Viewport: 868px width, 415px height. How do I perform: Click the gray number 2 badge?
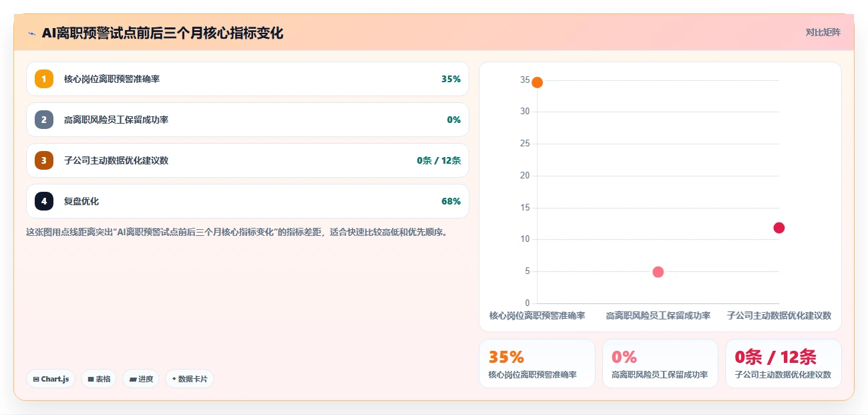(44, 120)
